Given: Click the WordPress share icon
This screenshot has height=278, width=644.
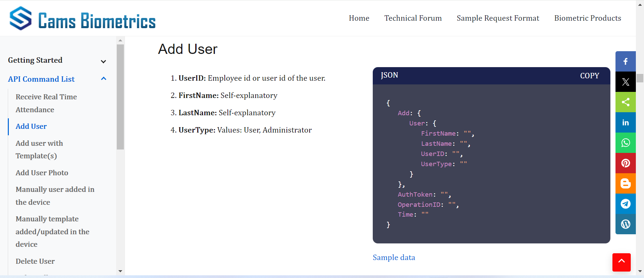Looking at the screenshot, I should point(625,224).
